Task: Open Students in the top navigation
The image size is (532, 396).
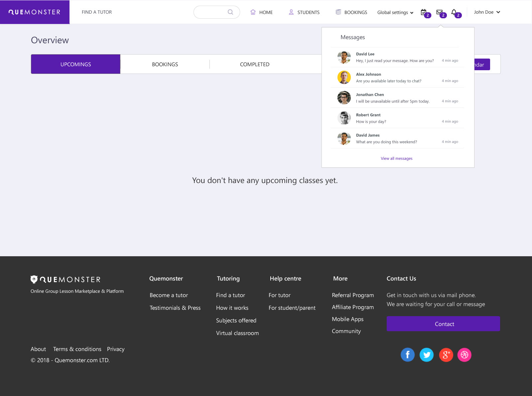Action: (x=304, y=12)
